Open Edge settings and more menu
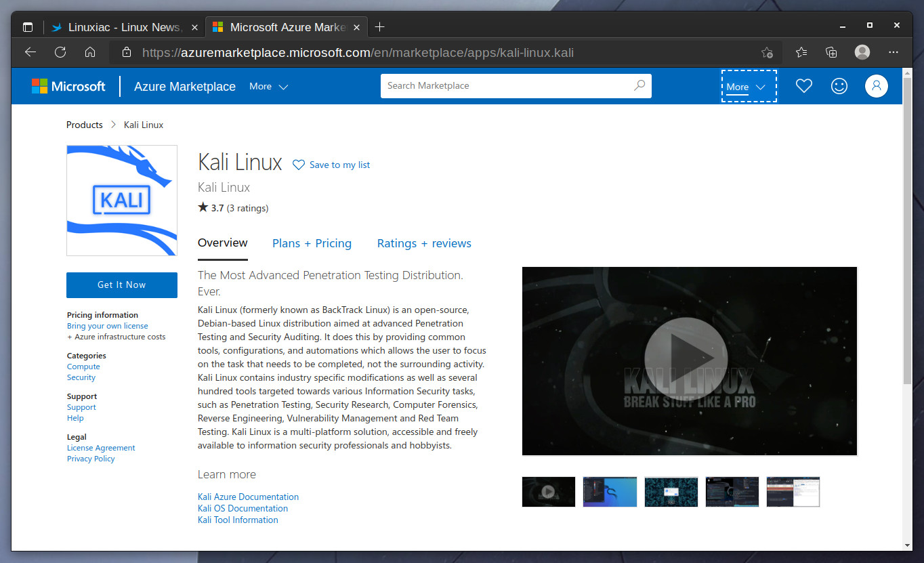Screen dimensions: 924x563 pos(894,52)
